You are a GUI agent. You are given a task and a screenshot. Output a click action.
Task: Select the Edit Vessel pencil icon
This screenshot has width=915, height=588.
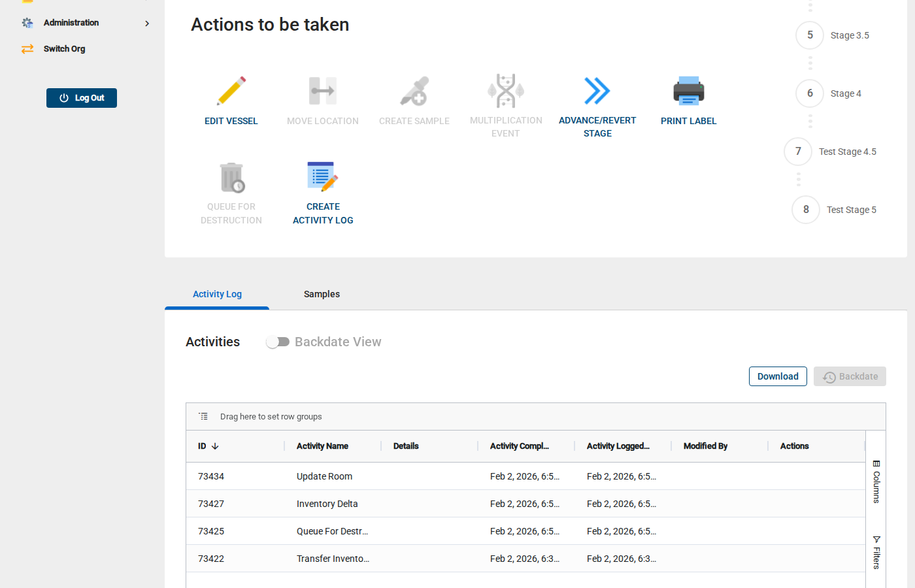click(231, 91)
